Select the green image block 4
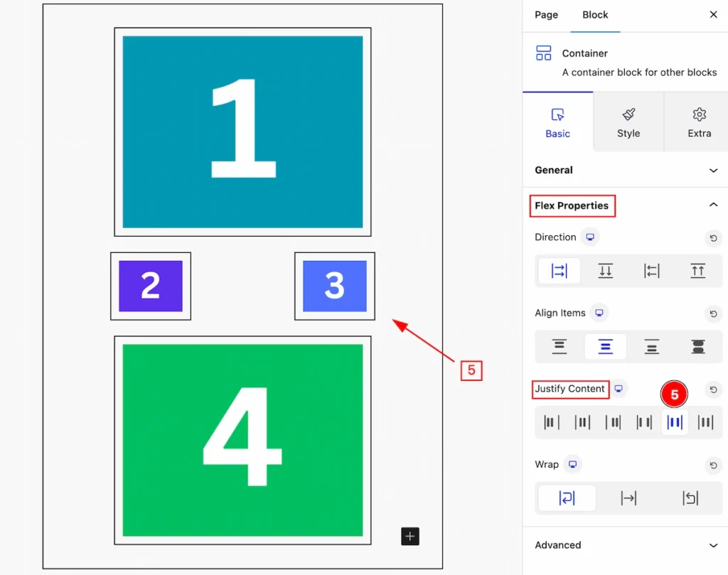The width and height of the screenshot is (728, 575). tap(242, 440)
